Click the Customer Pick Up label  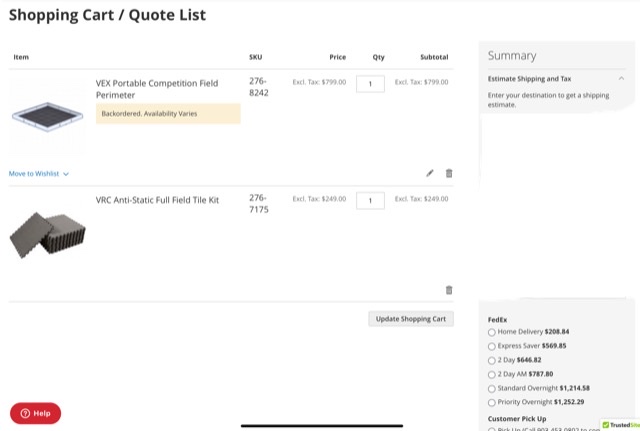[517, 419]
